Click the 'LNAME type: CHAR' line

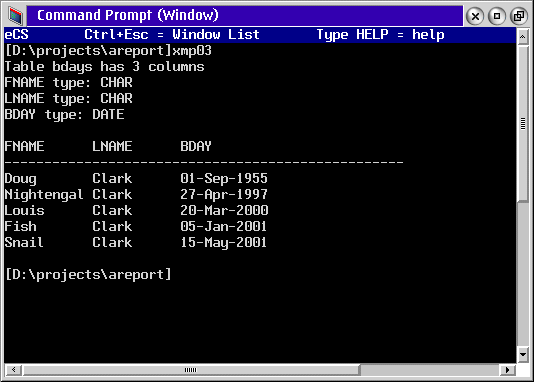pos(68,99)
